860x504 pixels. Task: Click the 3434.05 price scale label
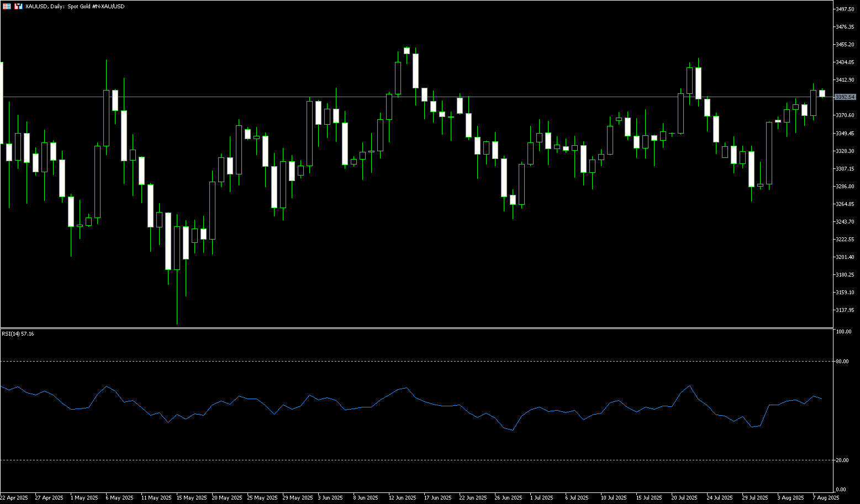[x=845, y=62]
